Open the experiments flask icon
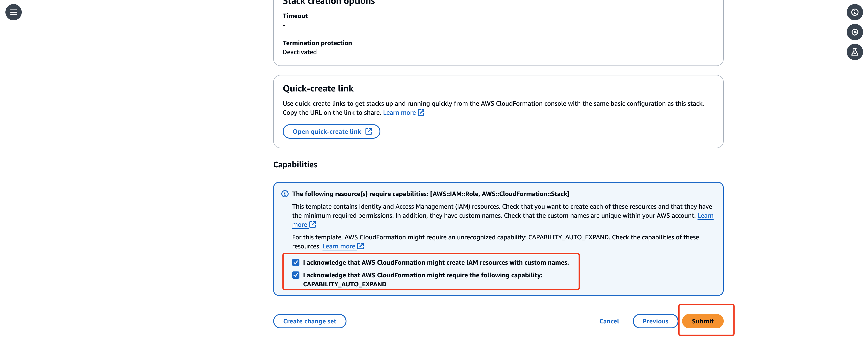The image size is (868, 341). click(x=855, y=52)
